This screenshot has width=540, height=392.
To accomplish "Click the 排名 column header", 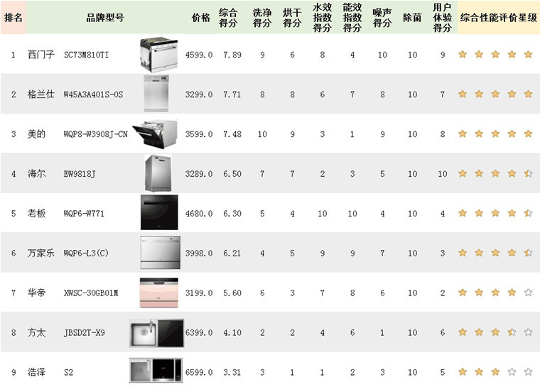I will 13,18.
